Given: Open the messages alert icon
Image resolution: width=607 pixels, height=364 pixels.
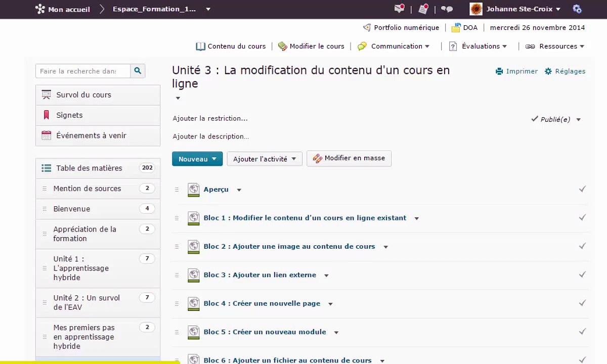Looking at the screenshot, I should (x=400, y=9).
